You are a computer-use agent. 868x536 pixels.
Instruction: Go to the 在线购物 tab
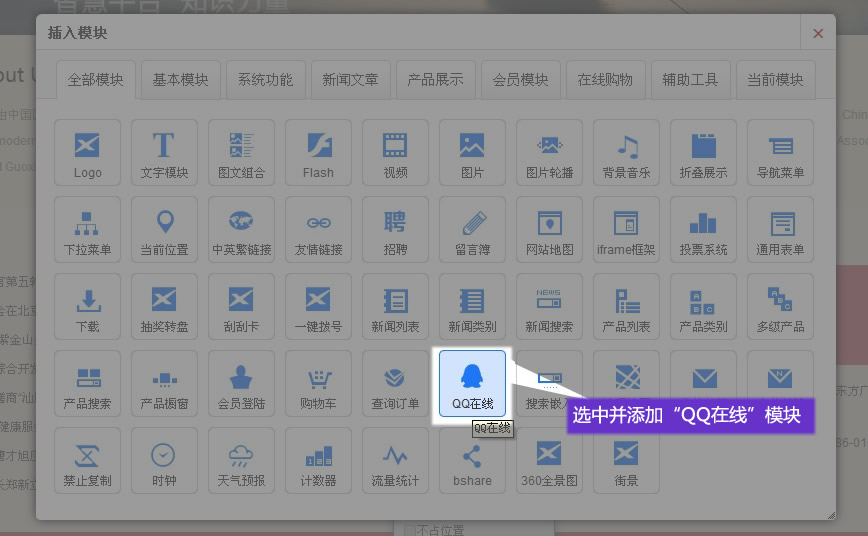(605, 80)
